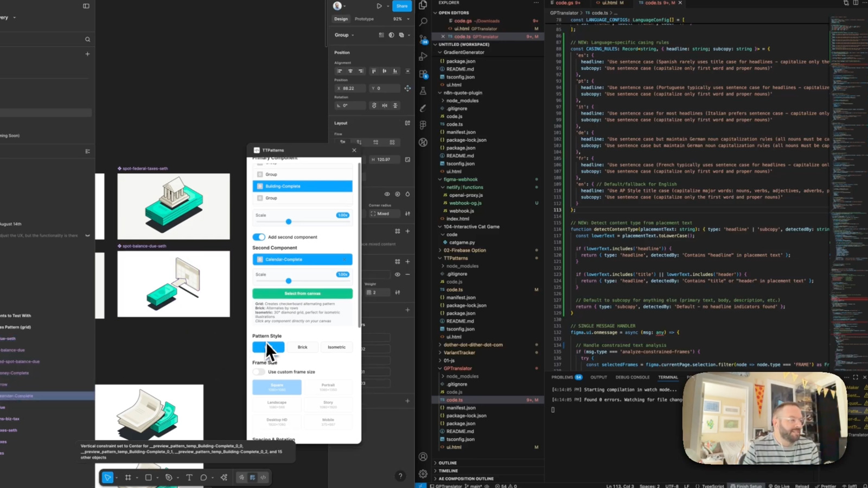This screenshot has height=488, width=868.
Task: Open the OUTPUT panel tab
Action: click(x=598, y=377)
